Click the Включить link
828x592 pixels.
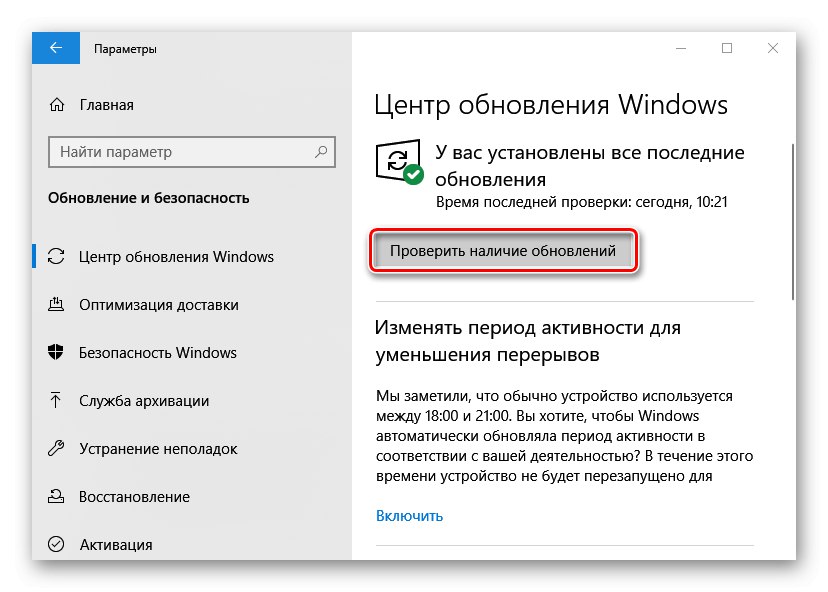(409, 515)
